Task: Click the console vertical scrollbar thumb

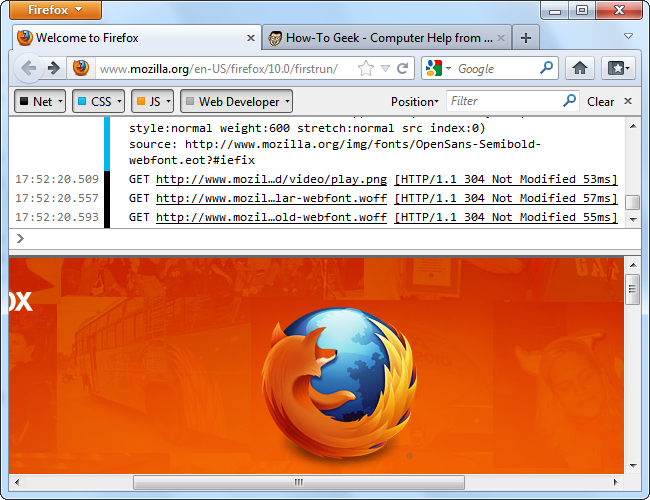Action: pos(633,202)
